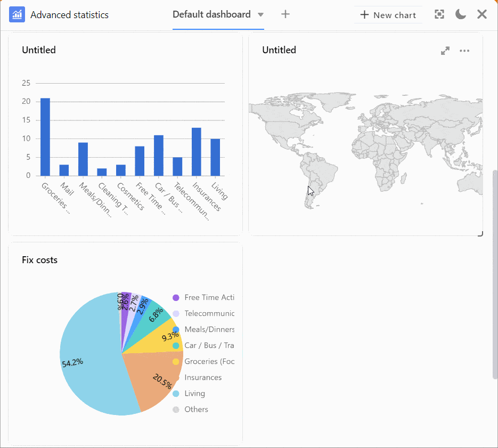Open the map chart's more options menu

pos(464,51)
